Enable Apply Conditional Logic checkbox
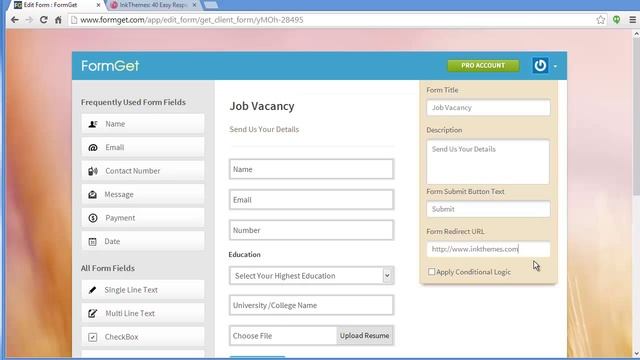The width and height of the screenshot is (640, 360). point(431,271)
